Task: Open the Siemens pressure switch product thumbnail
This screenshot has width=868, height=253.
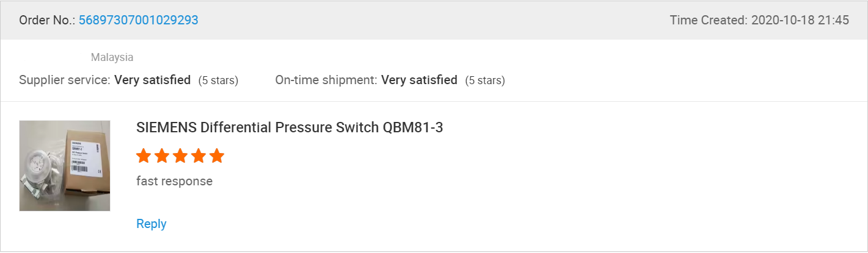Action: point(65,166)
